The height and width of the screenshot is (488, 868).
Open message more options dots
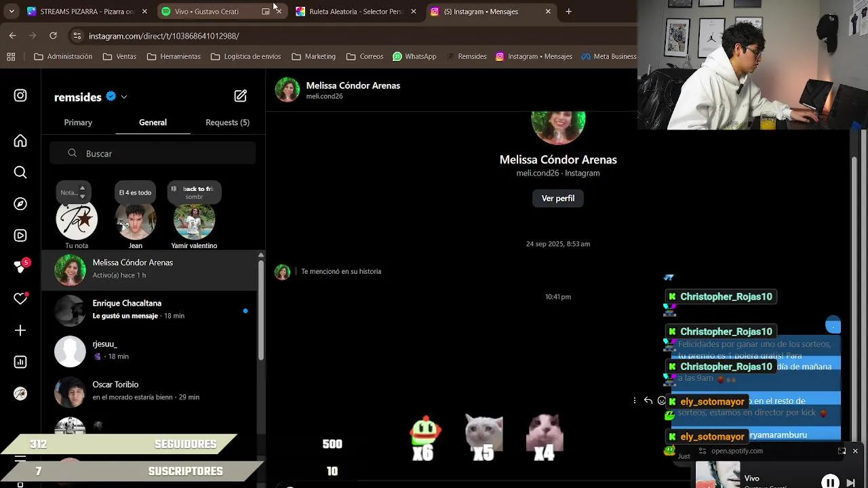[635, 401]
